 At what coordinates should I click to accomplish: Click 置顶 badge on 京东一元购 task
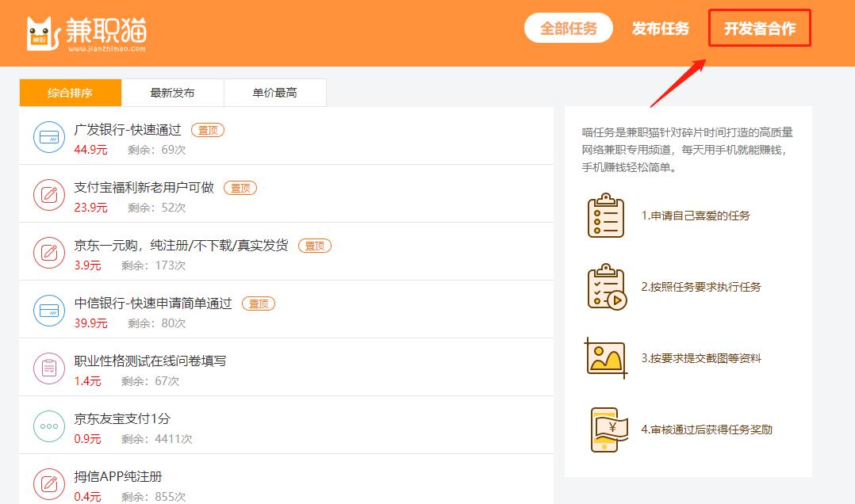(x=315, y=246)
